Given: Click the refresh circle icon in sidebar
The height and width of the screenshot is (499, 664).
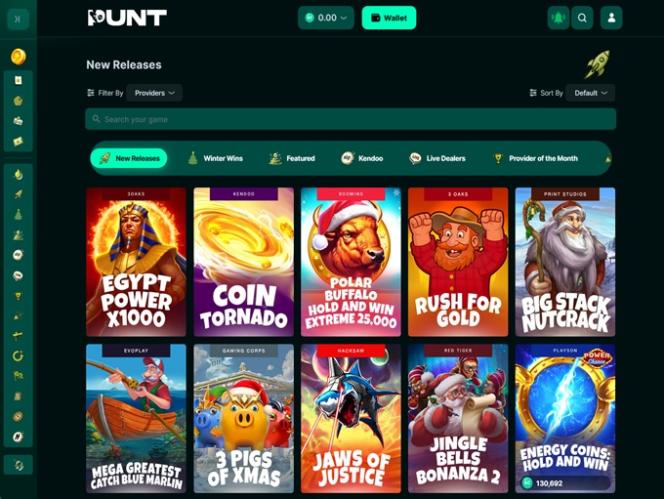Looking at the screenshot, I should point(18,355).
